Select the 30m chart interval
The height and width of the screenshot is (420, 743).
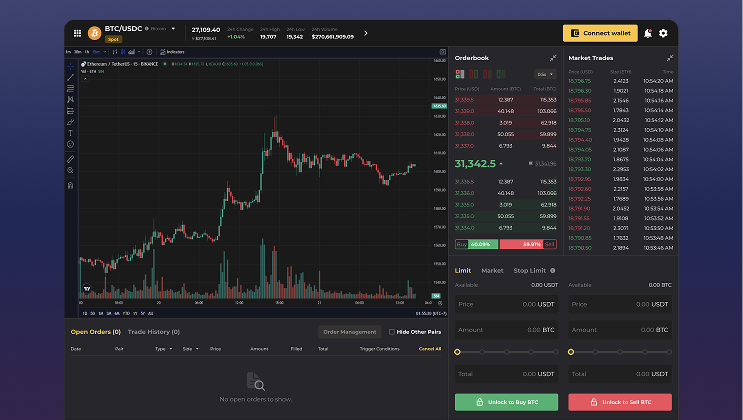78,52
